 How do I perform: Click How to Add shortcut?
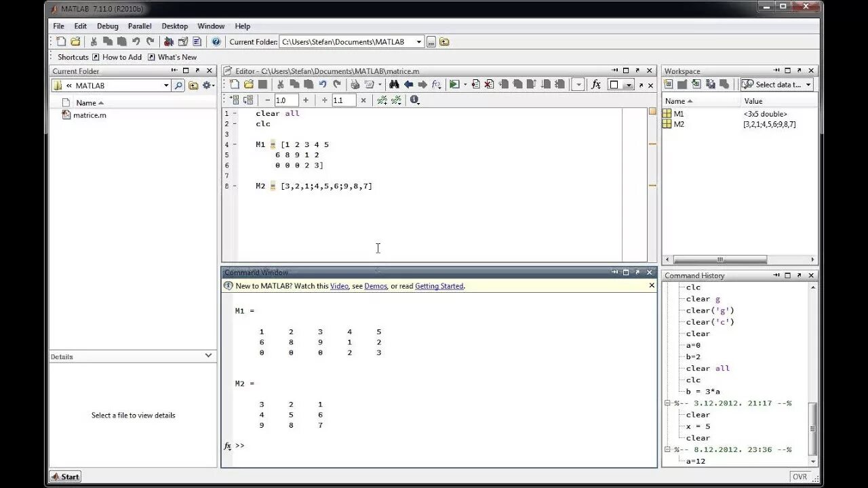pos(117,57)
